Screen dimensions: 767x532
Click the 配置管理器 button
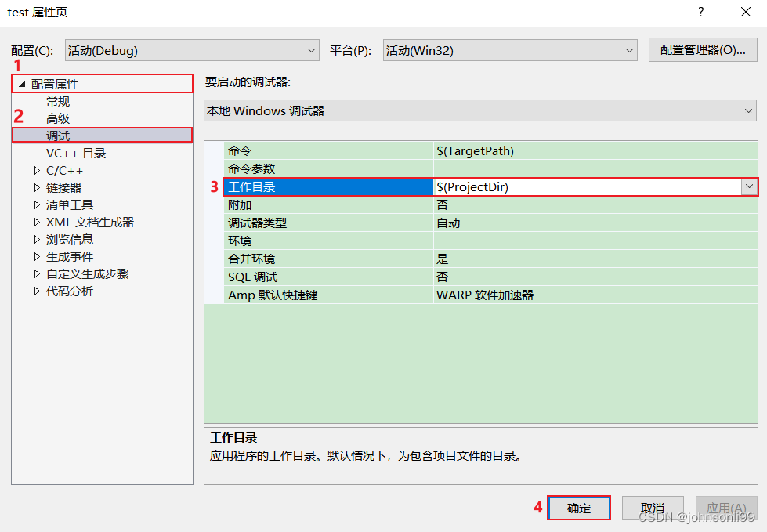(x=702, y=49)
